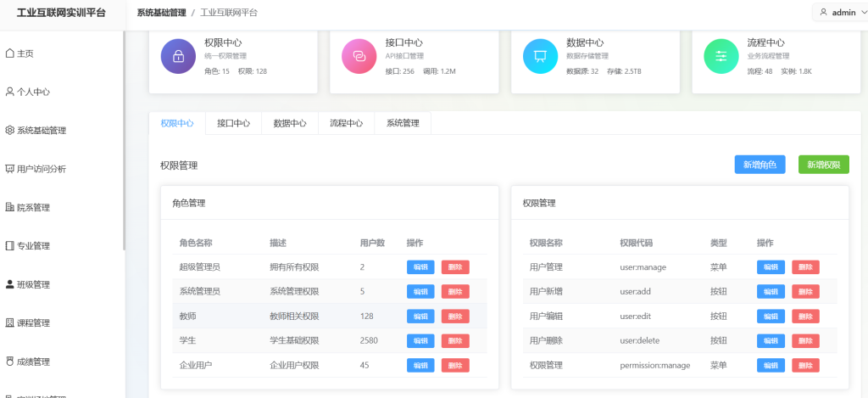Click the green 新增权限 button
This screenshot has height=398, width=868.
823,165
